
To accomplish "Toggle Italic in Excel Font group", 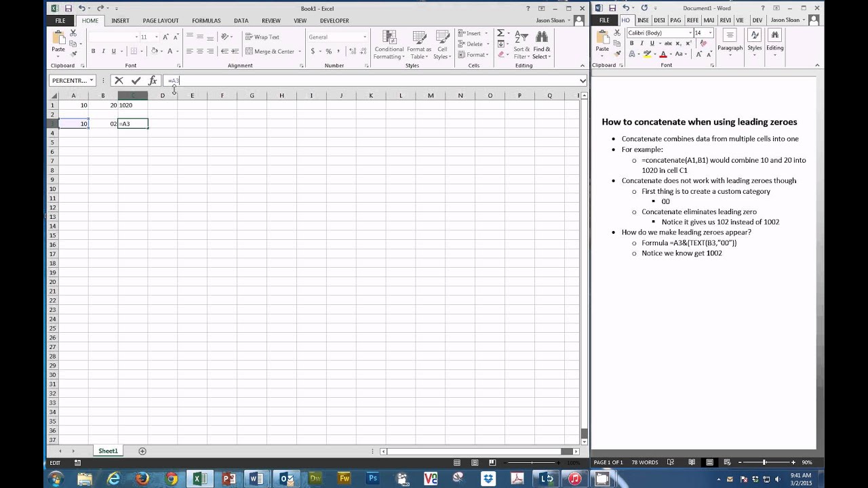I will 103,52.
